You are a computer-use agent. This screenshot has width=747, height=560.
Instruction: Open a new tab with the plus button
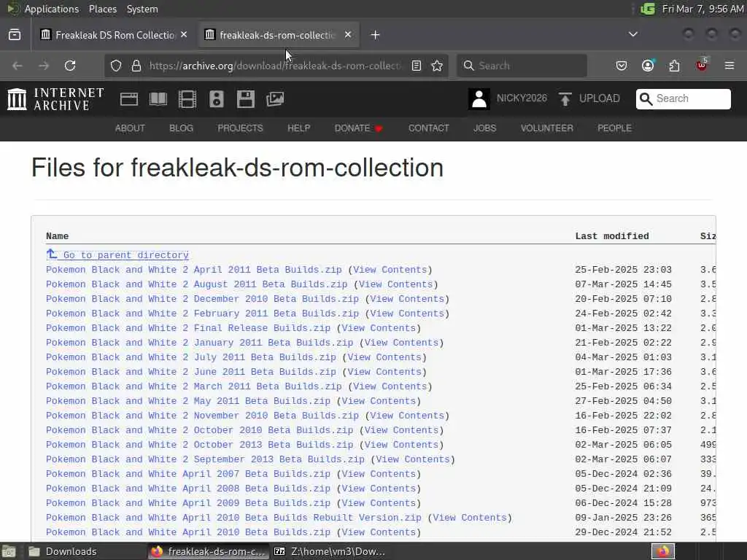pos(376,35)
